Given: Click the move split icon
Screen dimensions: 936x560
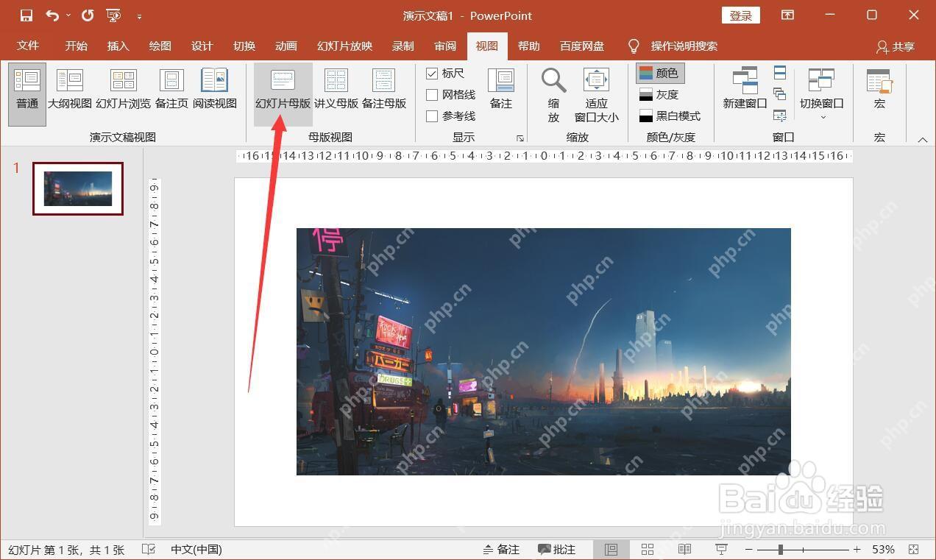Looking at the screenshot, I should [780, 115].
